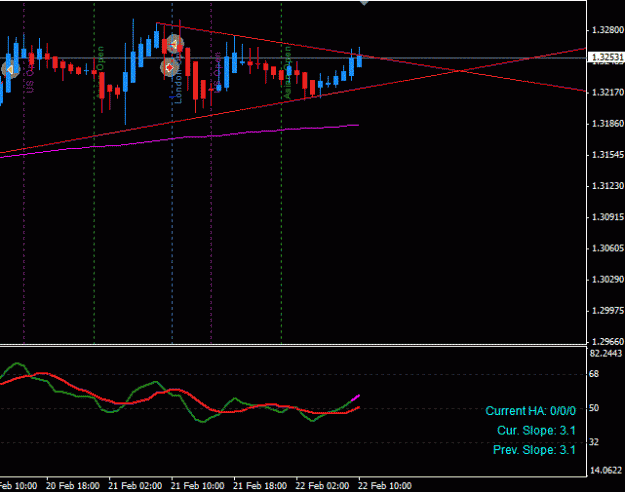Click the 21 Feb 10:00 time label
Viewport: 625px width, 492px height.
[x=197, y=486]
